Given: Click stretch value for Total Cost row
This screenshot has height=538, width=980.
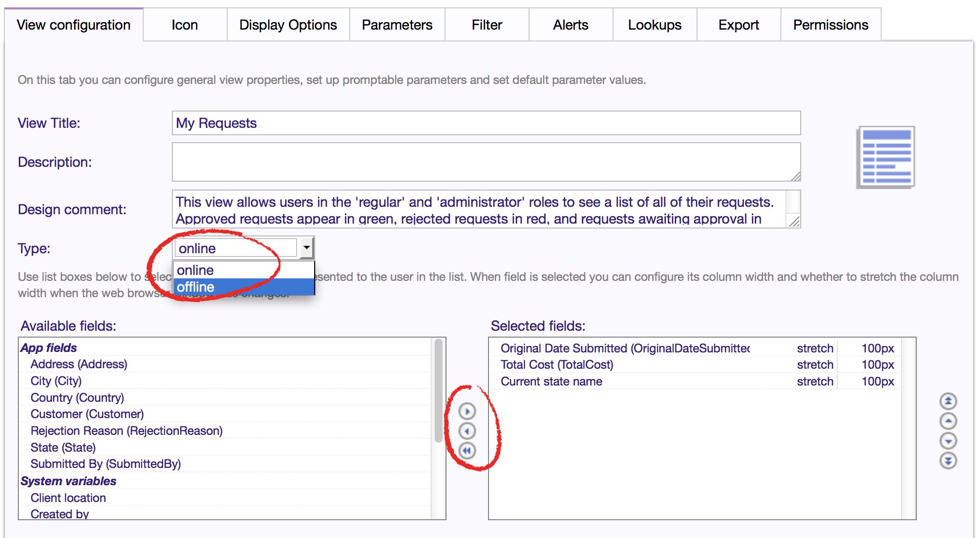Looking at the screenshot, I should pyautogui.click(x=815, y=365).
